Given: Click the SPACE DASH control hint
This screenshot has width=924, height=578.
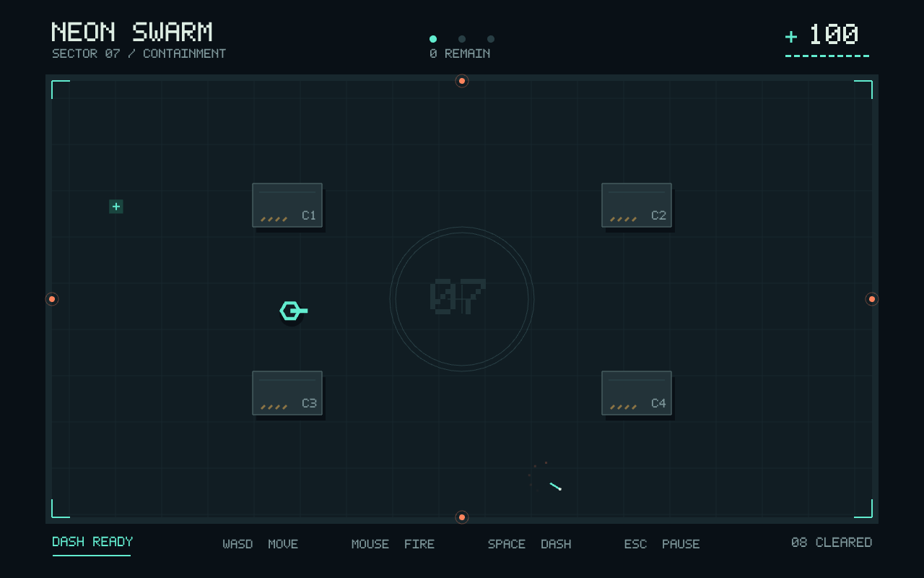Looking at the screenshot, I should [530, 544].
